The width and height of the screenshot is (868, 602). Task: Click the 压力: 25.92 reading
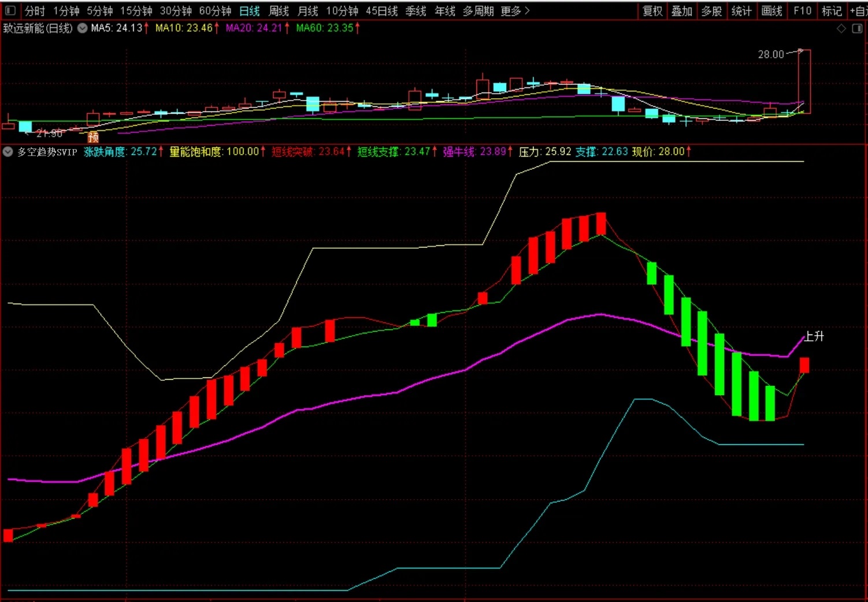(544, 152)
